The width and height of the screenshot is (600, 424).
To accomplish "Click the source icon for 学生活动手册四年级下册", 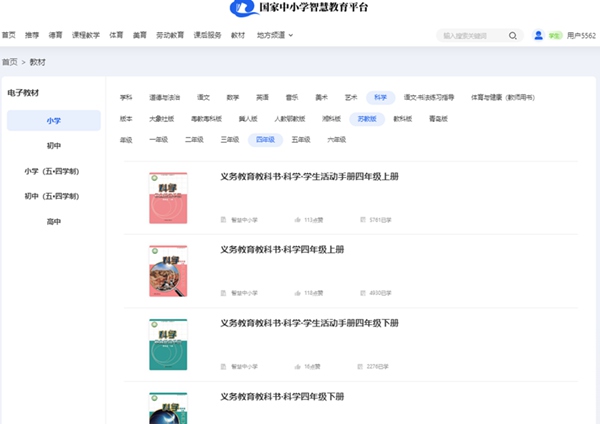I will pyautogui.click(x=223, y=367).
